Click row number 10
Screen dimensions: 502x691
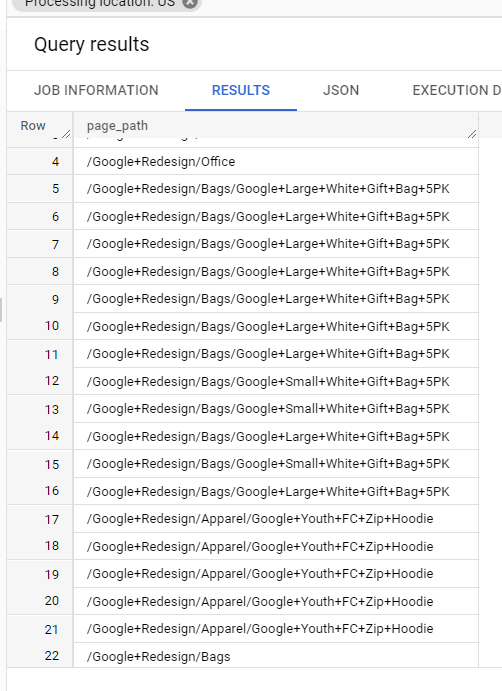coord(52,326)
